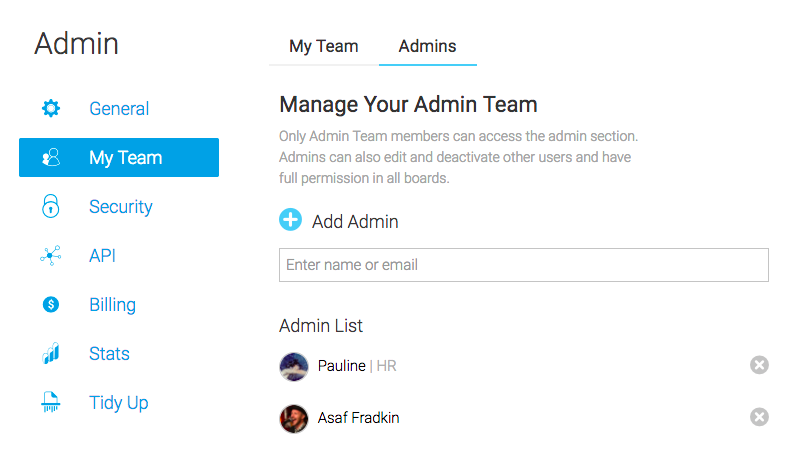Click the My Team people icon
Image resolution: width=811 pixels, height=453 pixels.
click(x=51, y=157)
